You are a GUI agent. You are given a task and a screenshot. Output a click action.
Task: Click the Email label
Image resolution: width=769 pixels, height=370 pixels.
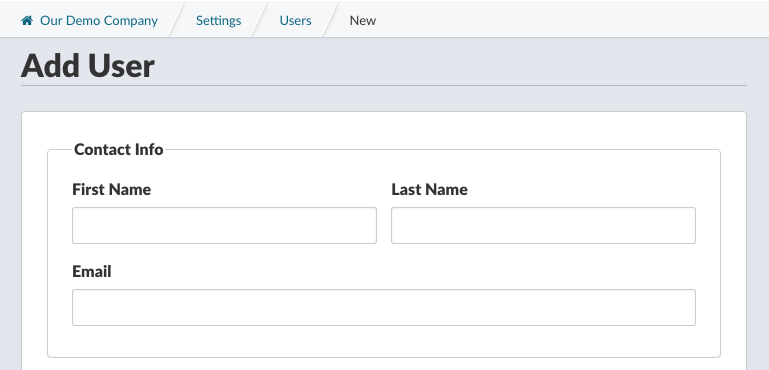pos(92,271)
